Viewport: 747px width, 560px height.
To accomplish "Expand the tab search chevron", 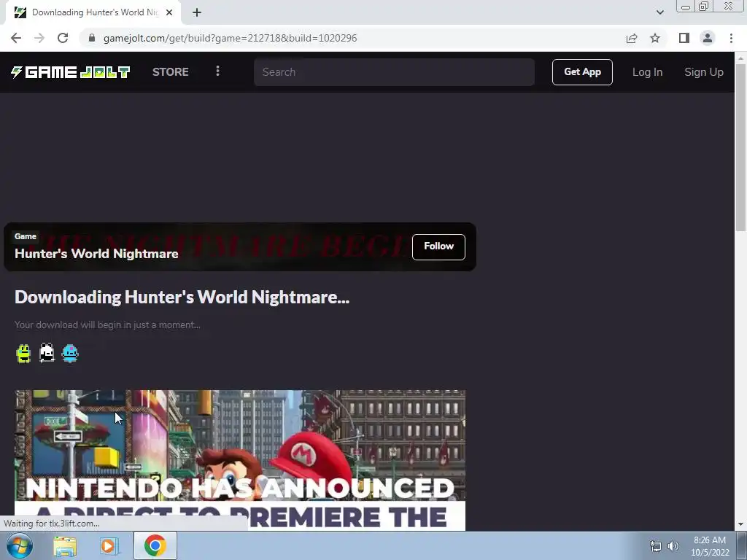I will [659, 12].
